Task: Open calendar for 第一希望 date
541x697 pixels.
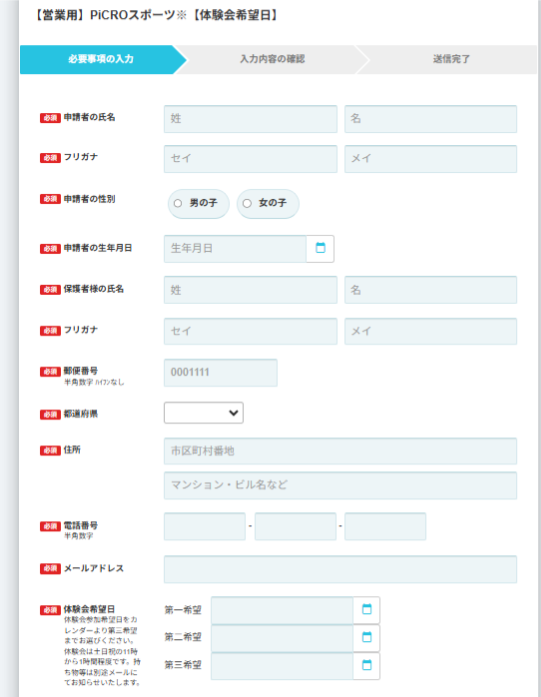Action: pyautogui.click(x=366, y=610)
